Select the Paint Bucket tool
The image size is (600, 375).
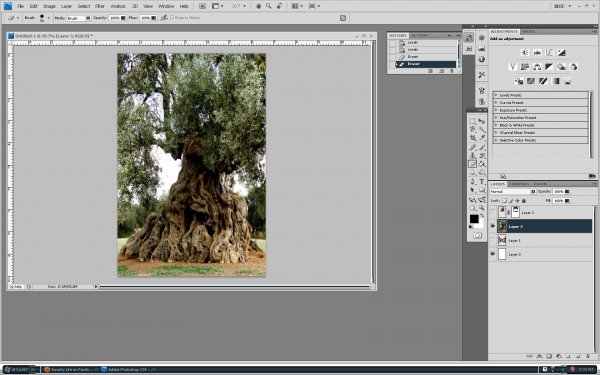coord(482,164)
